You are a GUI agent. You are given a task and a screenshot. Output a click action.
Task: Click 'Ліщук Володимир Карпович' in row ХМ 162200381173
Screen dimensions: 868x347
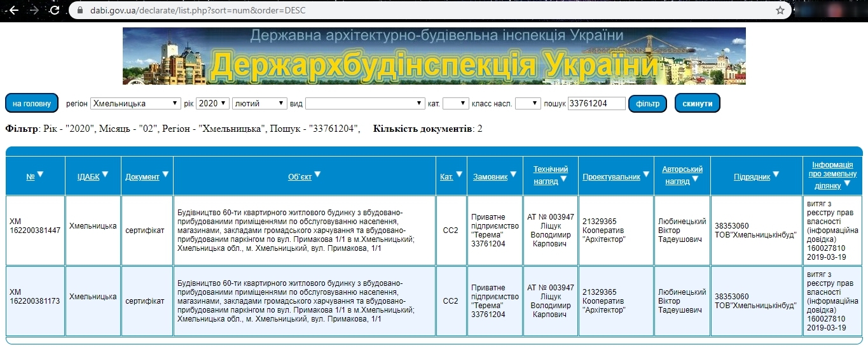point(551,306)
